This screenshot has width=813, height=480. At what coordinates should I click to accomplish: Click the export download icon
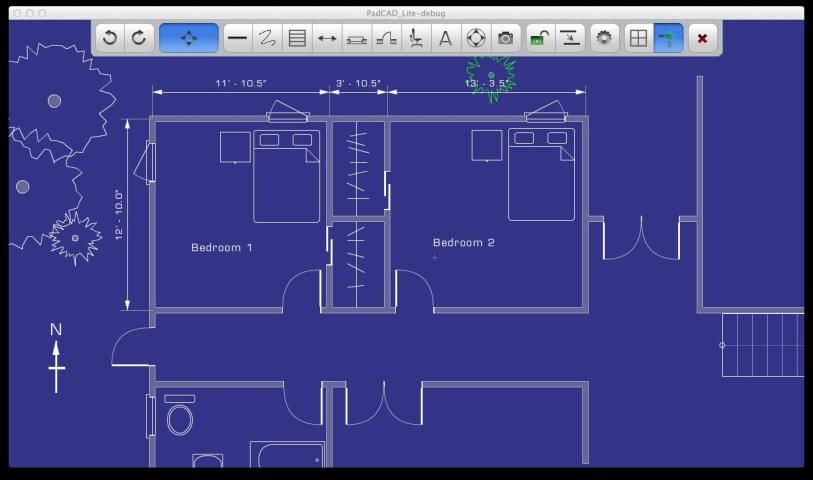(x=569, y=38)
